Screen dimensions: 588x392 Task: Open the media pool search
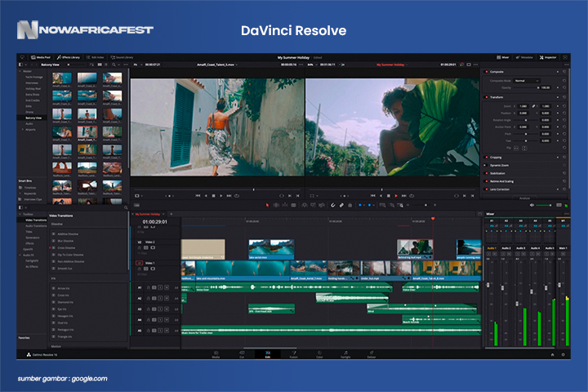(x=114, y=65)
